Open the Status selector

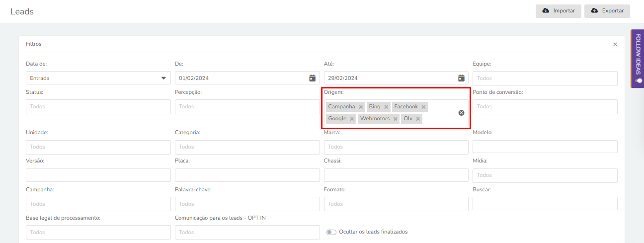pos(98,106)
